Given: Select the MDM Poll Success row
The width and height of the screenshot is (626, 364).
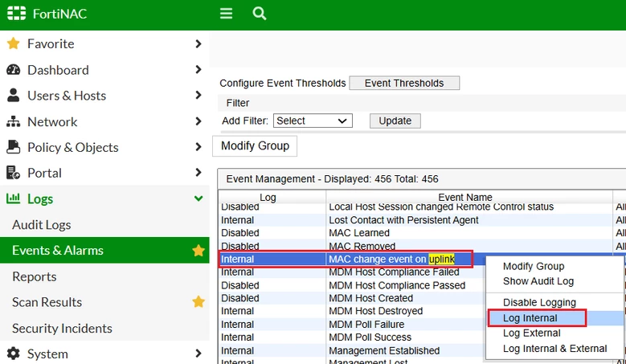Looking at the screenshot, I should point(352,337).
